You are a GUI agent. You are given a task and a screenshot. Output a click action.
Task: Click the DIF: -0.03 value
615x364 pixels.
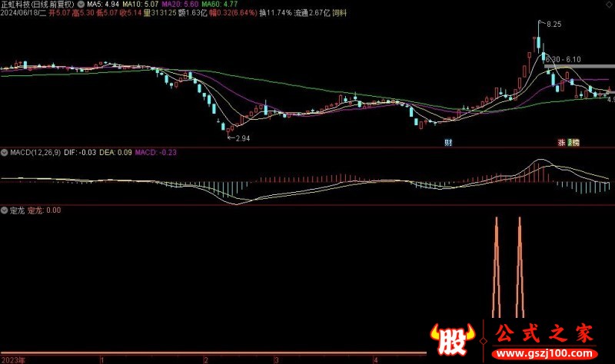coord(80,152)
